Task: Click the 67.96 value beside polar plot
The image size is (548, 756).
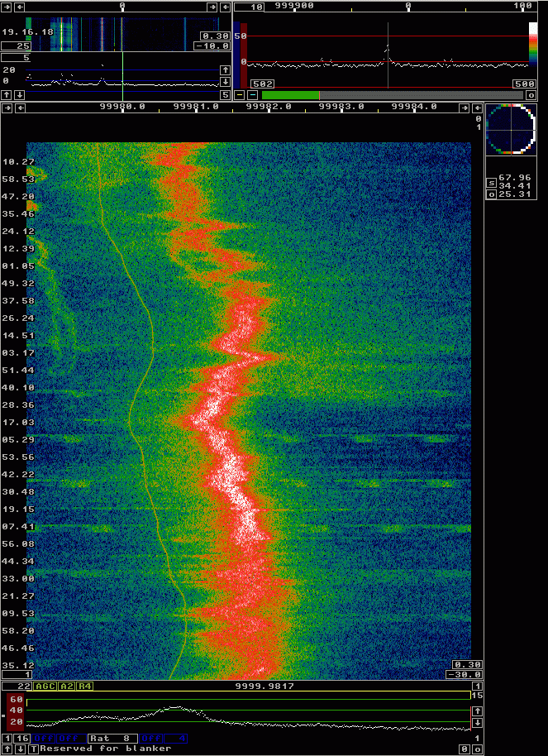Action: pyautogui.click(x=514, y=178)
